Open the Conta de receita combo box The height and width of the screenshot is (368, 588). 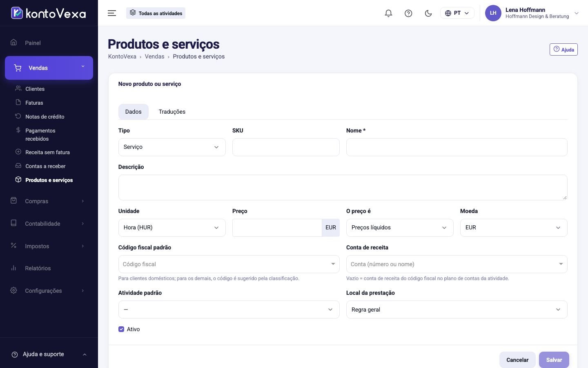(x=457, y=264)
